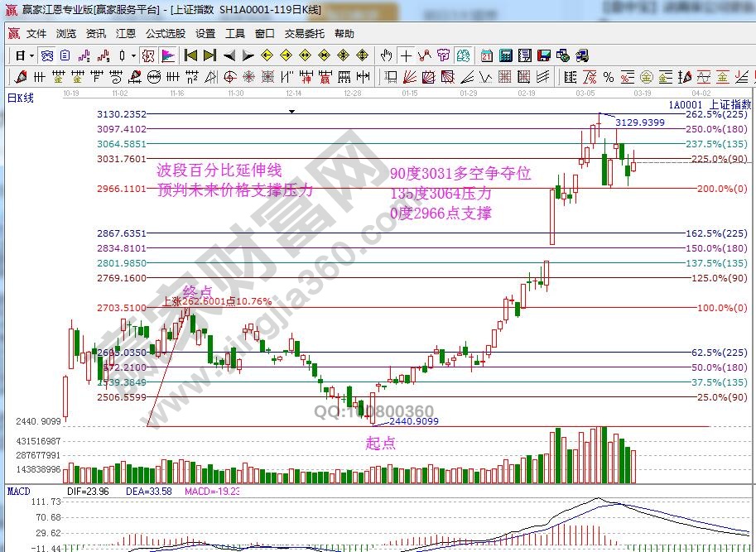
Task: Jump to first bar with green skip-back icon
Action: pos(190,55)
